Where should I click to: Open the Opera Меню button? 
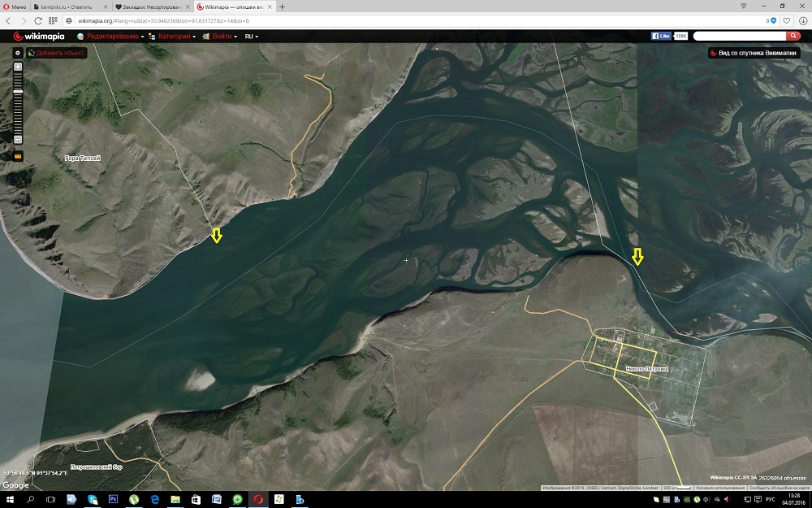pos(15,7)
